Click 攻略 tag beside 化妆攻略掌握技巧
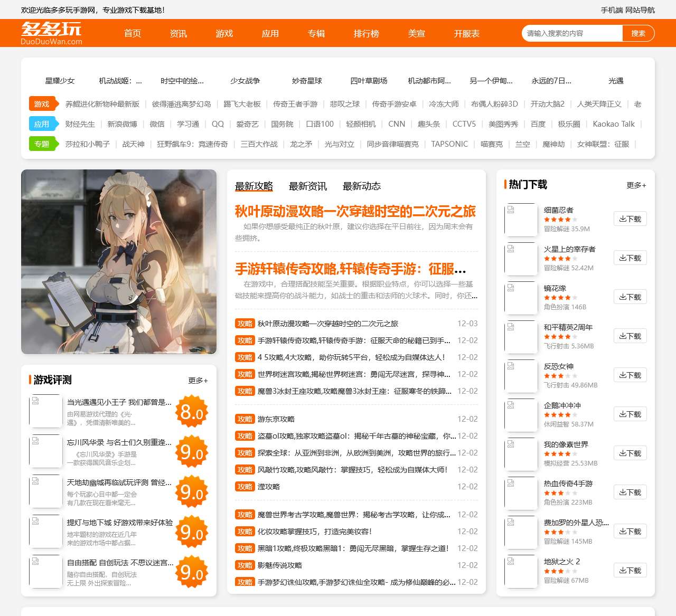Screen dimensions: 676x616 click(245, 532)
